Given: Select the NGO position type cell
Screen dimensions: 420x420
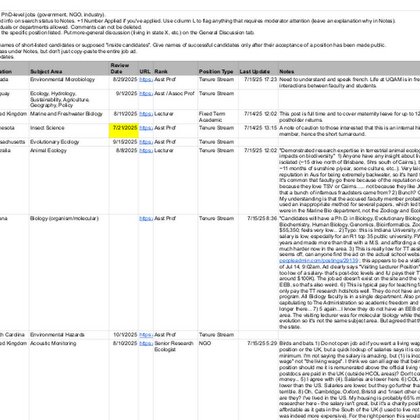Looking at the screenshot, I should coord(218,380).
